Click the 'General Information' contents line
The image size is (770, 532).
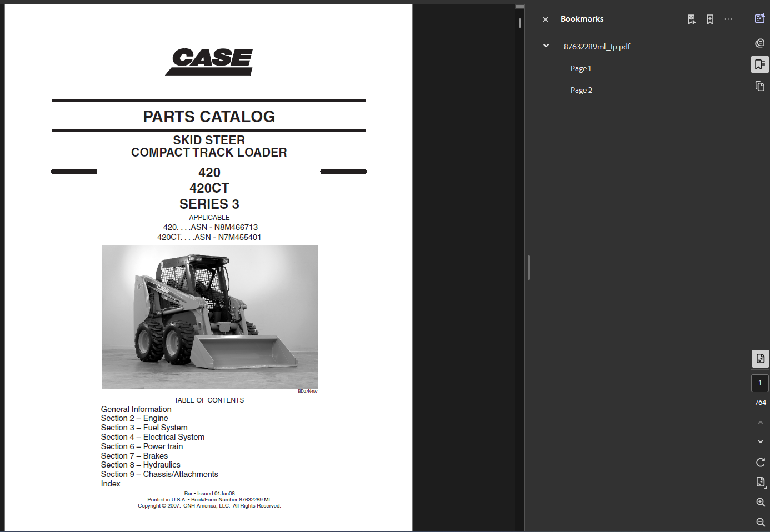pyautogui.click(x=136, y=409)
